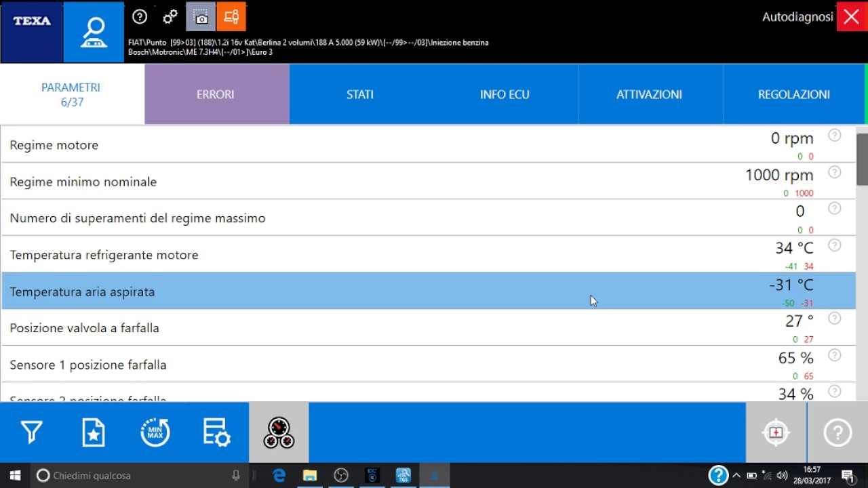
Task: Show info for Sensore 1 posizione farfalla
Action: 835,355
